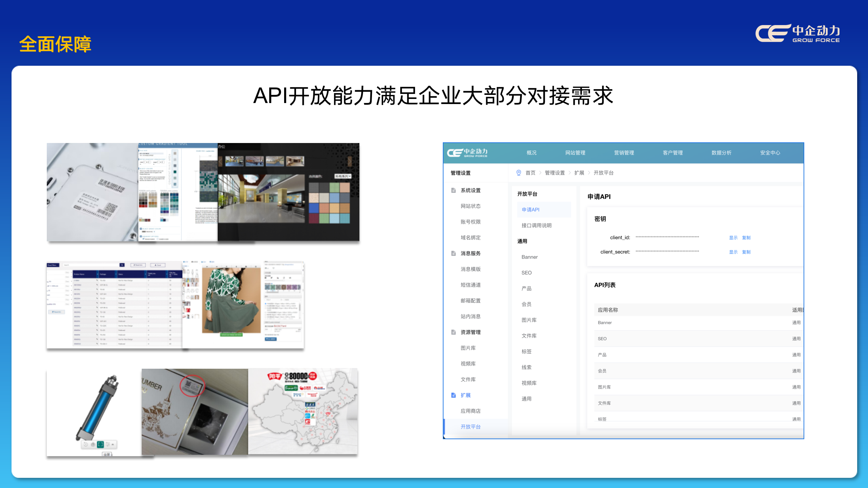Image resolution: width=868 pixels, height=488 pixels.
Task: Open the 安全中心 top menu
Action: [x=770, y=153]
